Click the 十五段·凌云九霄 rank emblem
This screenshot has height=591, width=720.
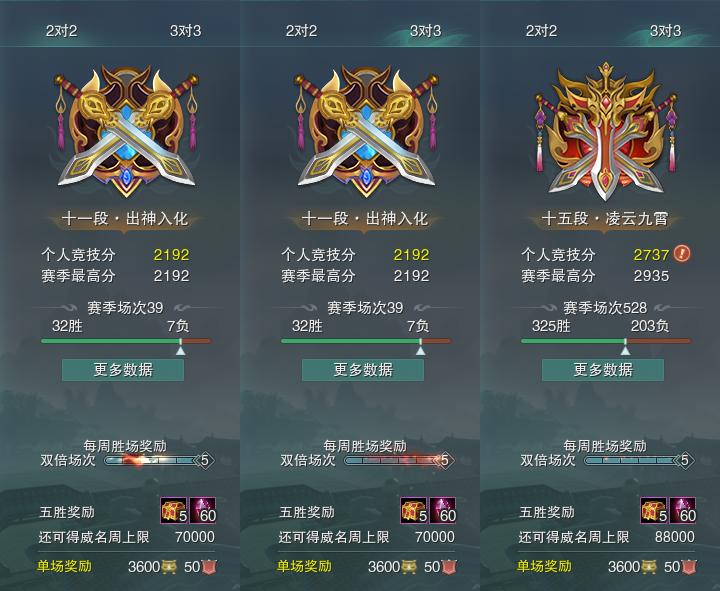(605, 132)
